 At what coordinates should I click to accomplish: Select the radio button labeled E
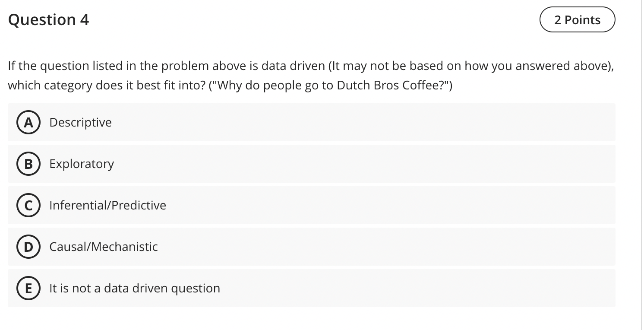[28, 288]
